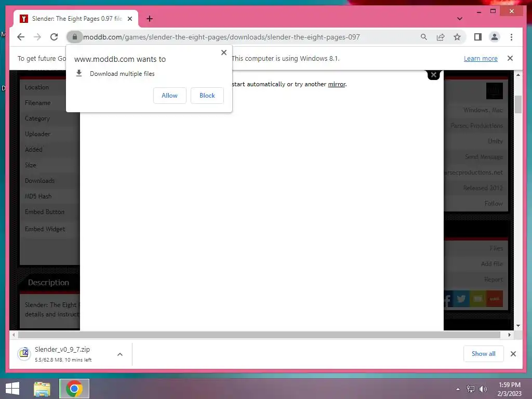Click the Unity engine link
Viewport: 532px width, 399px height.
pyautogui.click(x=495, y=141)
